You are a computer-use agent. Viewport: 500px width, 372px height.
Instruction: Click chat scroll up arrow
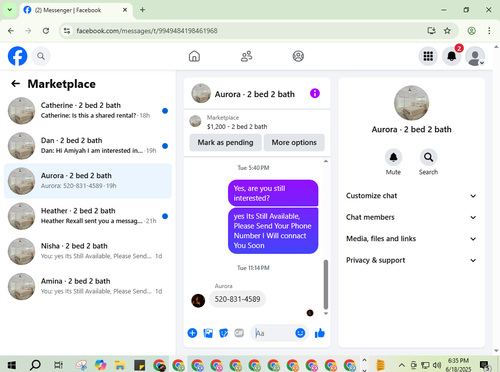tap(326, 161)
